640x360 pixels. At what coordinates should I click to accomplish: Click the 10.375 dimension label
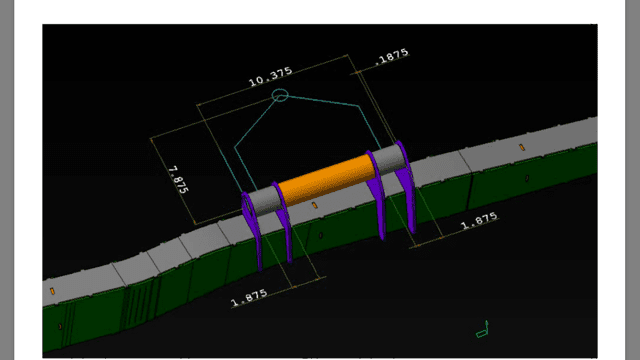click(270, 76)
